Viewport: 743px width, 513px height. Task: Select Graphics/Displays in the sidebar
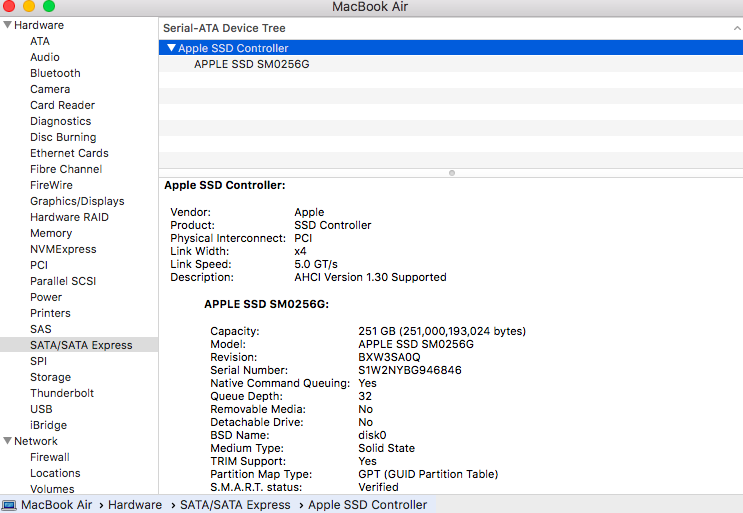pos(77,201)
